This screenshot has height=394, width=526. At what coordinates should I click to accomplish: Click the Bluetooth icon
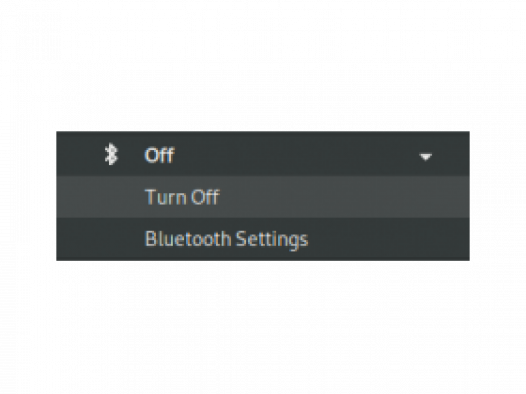111,154
